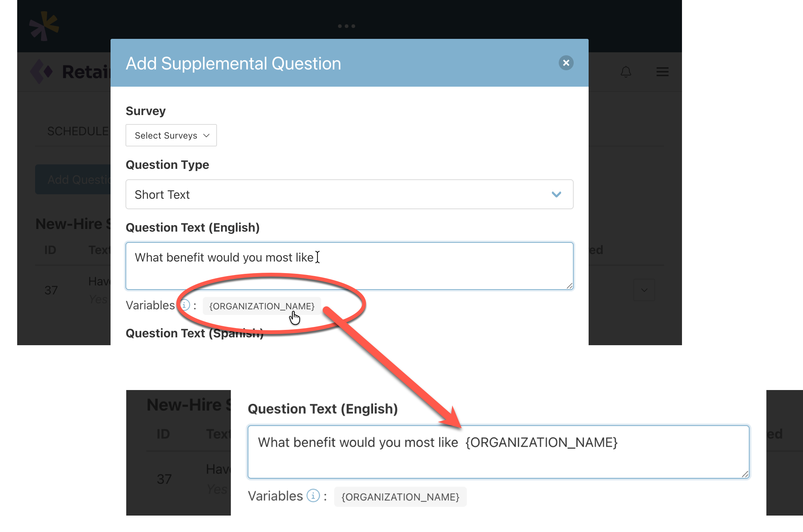Screen dimensions: 803x532
Task: Expand the row 37 chevron dropdown
Action: [x=644, y=290]
